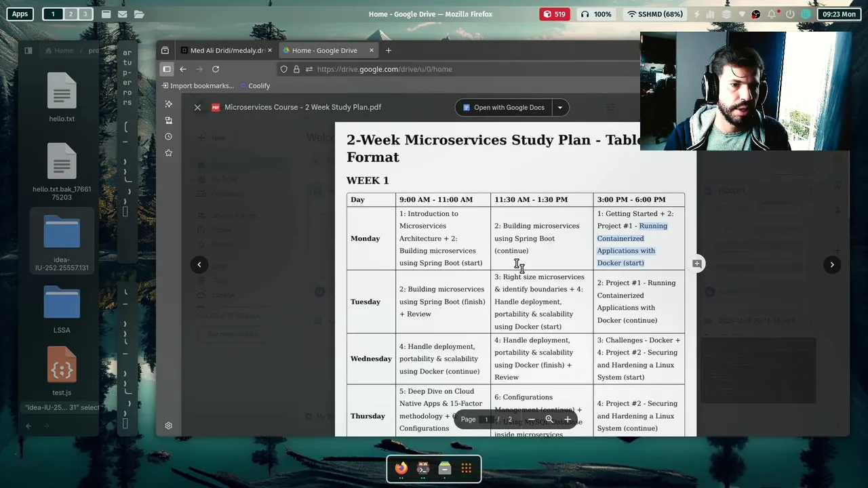Click the red 519 updates indicator

click(x=554, y=14)
